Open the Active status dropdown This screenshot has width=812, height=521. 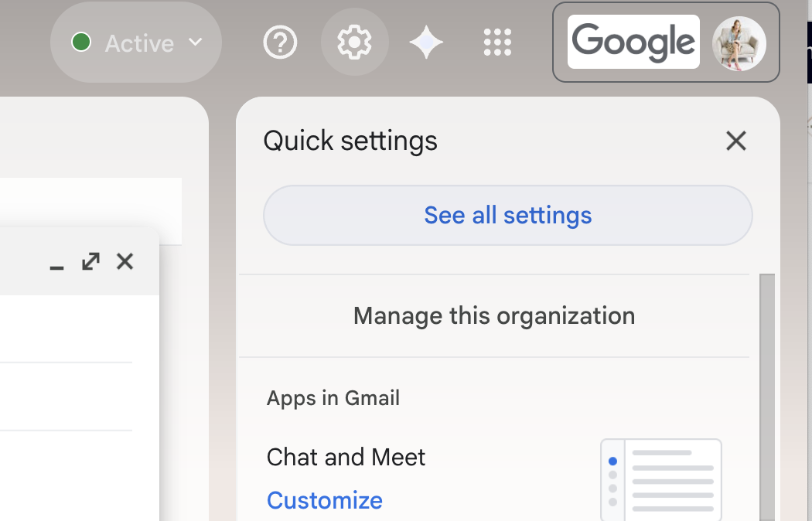(x=135, y=43)
